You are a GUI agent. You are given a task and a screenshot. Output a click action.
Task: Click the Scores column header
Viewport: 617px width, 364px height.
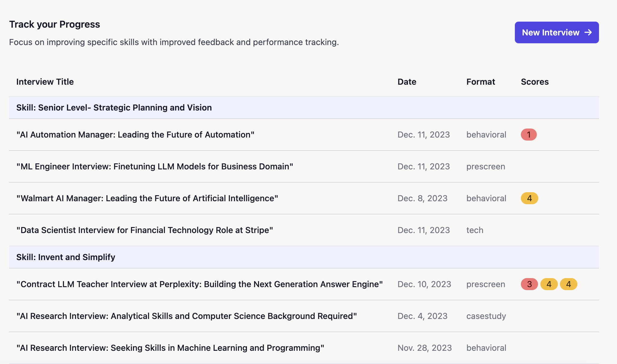click(x=535, y=82)
